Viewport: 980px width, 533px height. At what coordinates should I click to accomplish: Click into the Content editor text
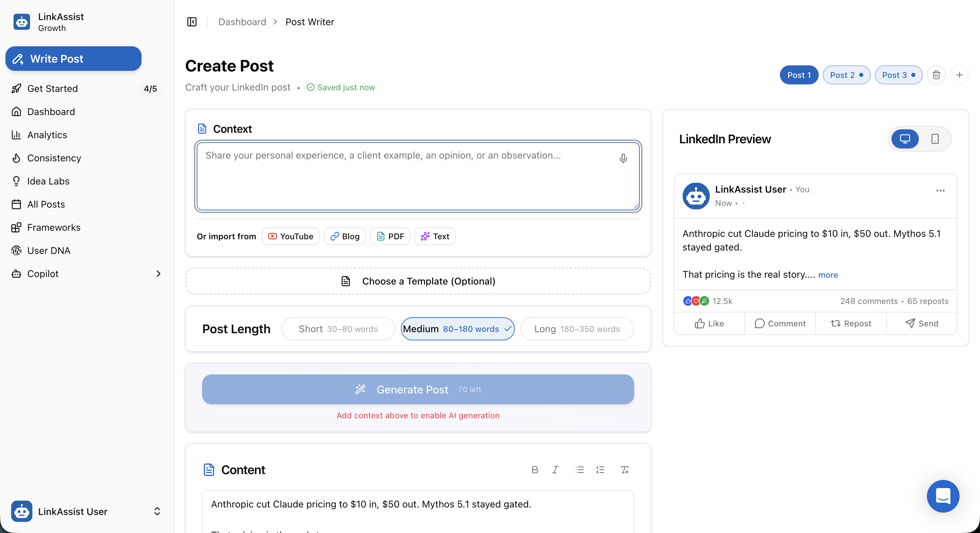[418, 512]
